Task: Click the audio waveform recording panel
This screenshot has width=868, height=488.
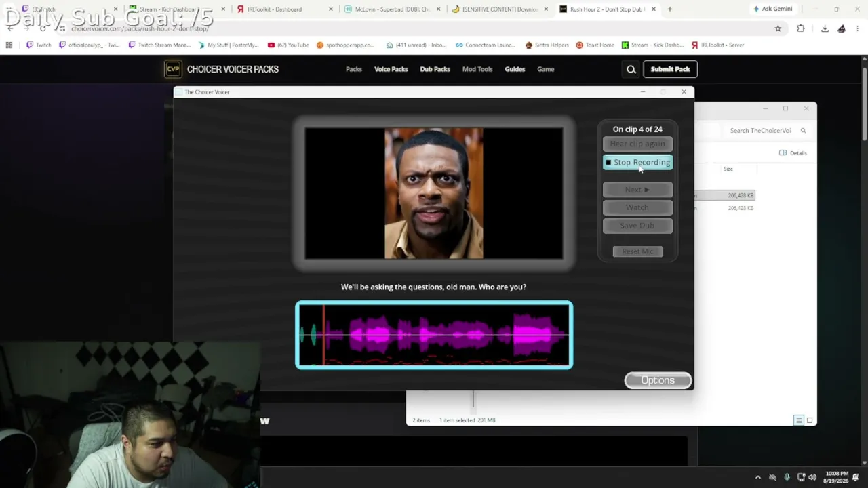Action: click(434, 335)
